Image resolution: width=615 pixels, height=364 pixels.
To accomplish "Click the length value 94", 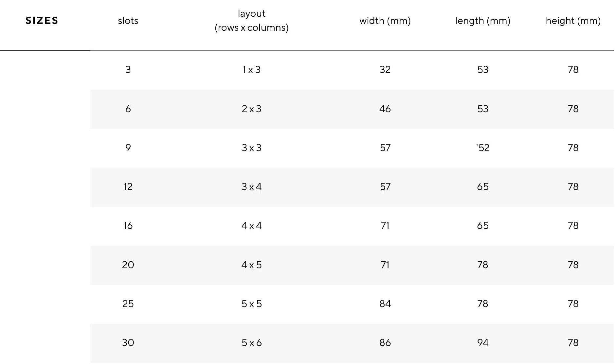I will (x=482, y=343).
